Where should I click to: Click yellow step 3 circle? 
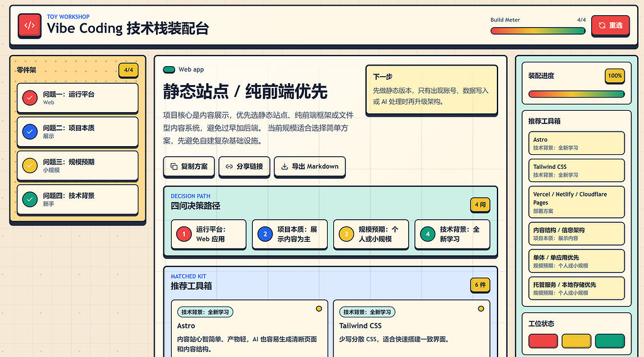(347, 234)
